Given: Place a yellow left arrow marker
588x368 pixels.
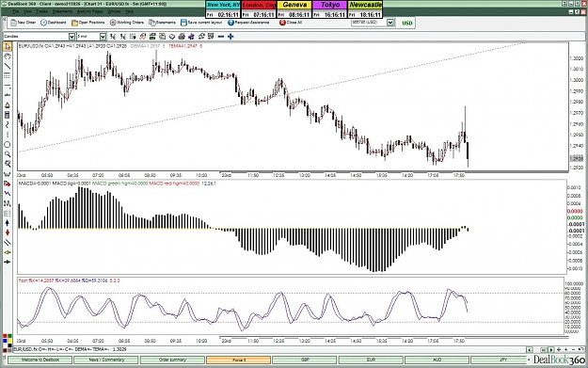Looking at the screenshot, I should (x=8, y=252).
